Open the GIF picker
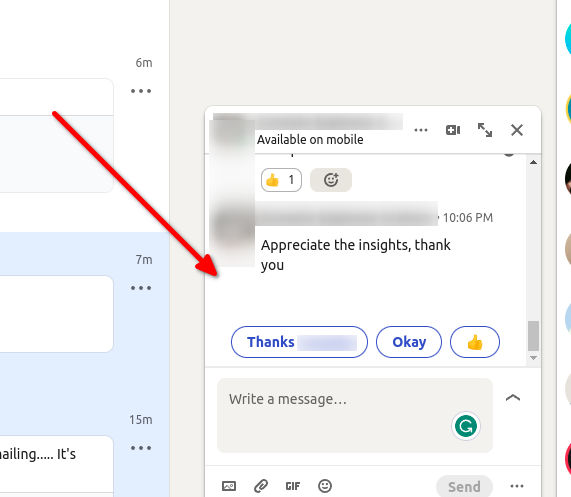Viewport: 571px width, 497px height. point(293,486)
